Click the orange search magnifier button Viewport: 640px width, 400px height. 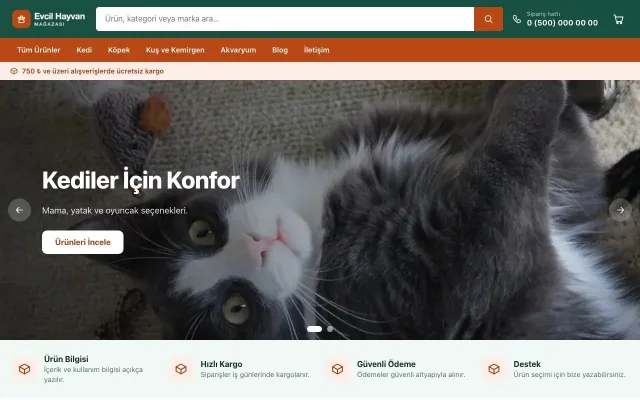click(488, 19)
